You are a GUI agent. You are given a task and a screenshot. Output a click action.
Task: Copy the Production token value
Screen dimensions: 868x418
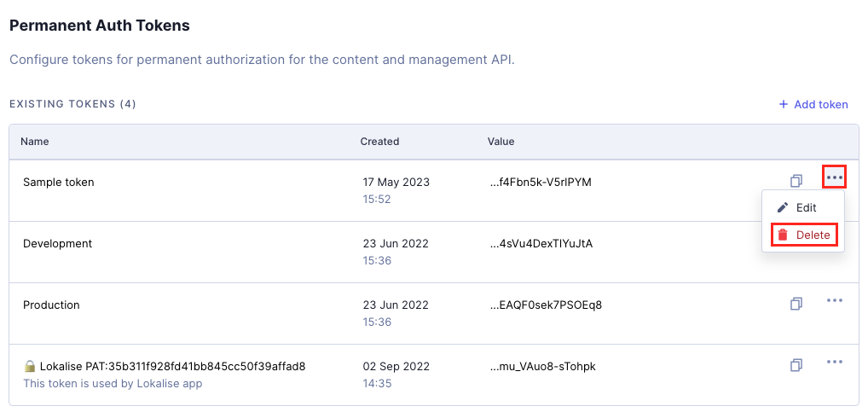point(796,304)
